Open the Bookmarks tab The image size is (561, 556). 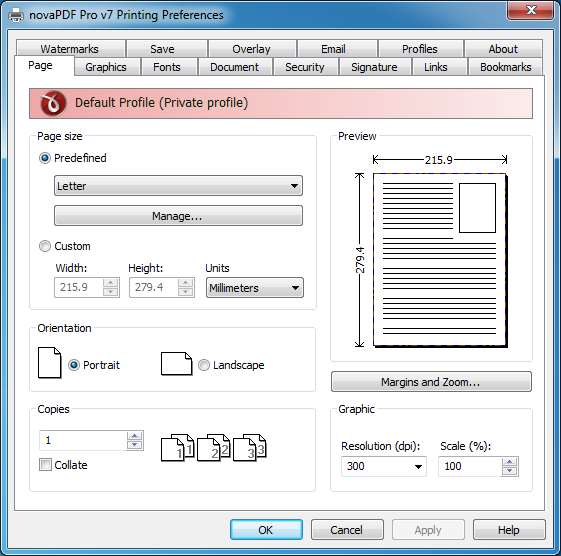[x=505, y=67]
